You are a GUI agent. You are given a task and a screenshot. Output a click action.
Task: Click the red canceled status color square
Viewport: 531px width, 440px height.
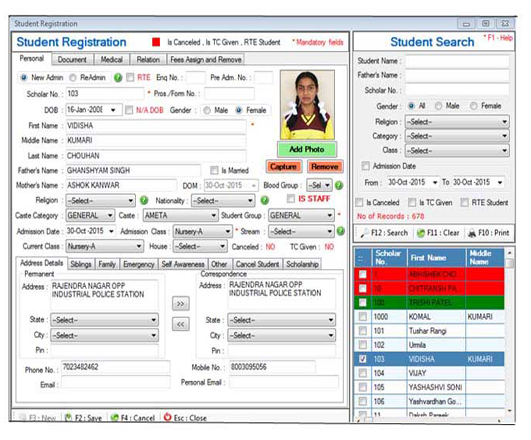[x=156, y=42]
